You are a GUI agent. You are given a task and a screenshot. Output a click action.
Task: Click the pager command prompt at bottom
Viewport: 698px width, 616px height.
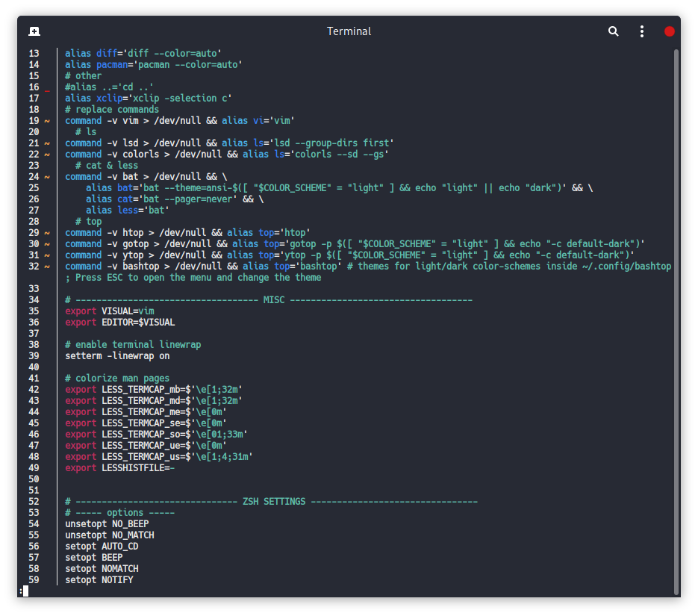coord(24,591)
